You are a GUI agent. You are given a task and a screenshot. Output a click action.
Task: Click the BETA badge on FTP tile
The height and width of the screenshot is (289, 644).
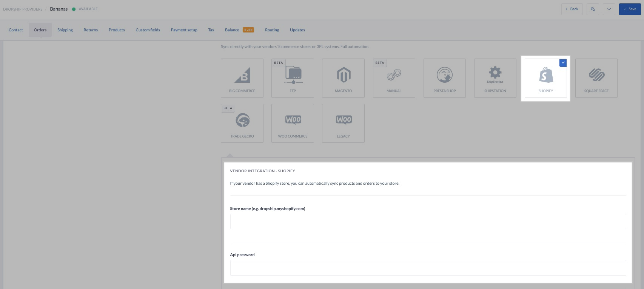coord(278,63)
